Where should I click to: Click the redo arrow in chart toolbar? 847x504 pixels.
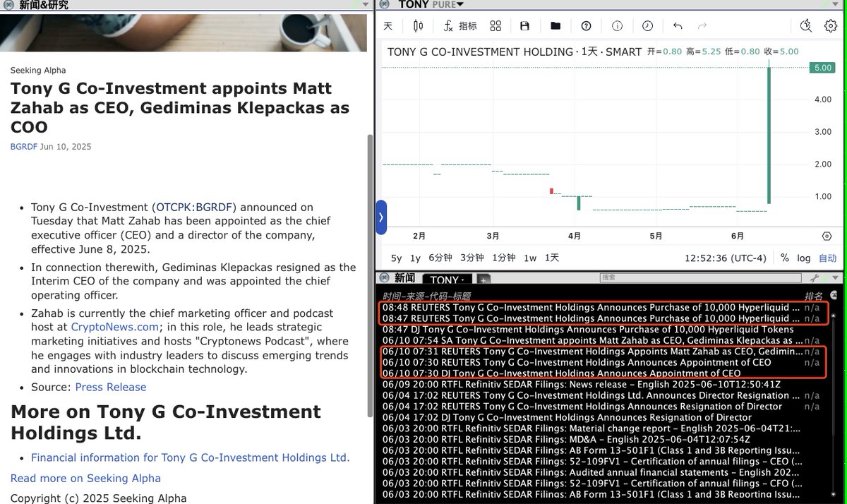click(x=702, y=26)
